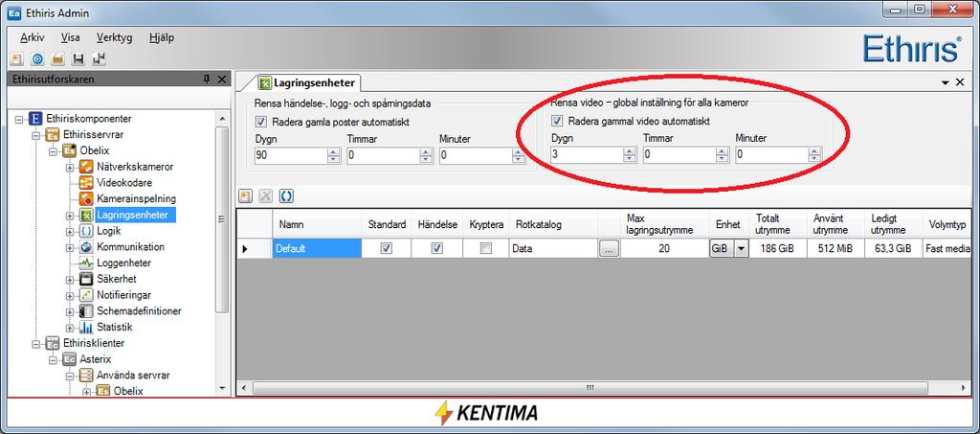This screenshot has width=980, height=434.
Task: Toggle Radera gamla poster automatiskt checkbox
Action: point(261,122)
